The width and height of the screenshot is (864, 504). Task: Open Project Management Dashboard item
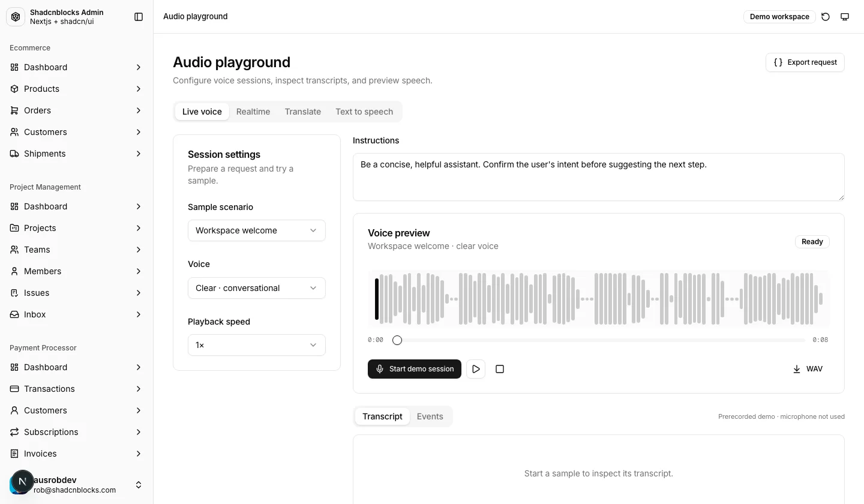[x=77, y=206]
